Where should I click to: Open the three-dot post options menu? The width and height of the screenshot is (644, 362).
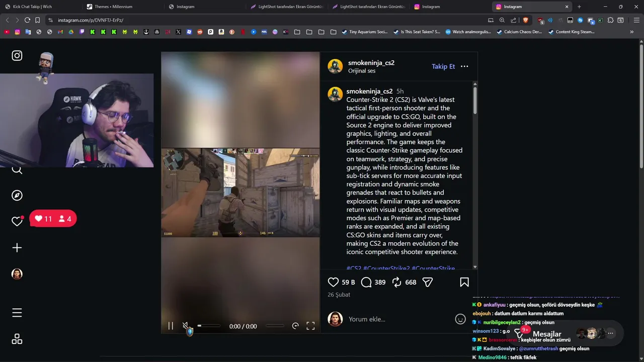464,66
